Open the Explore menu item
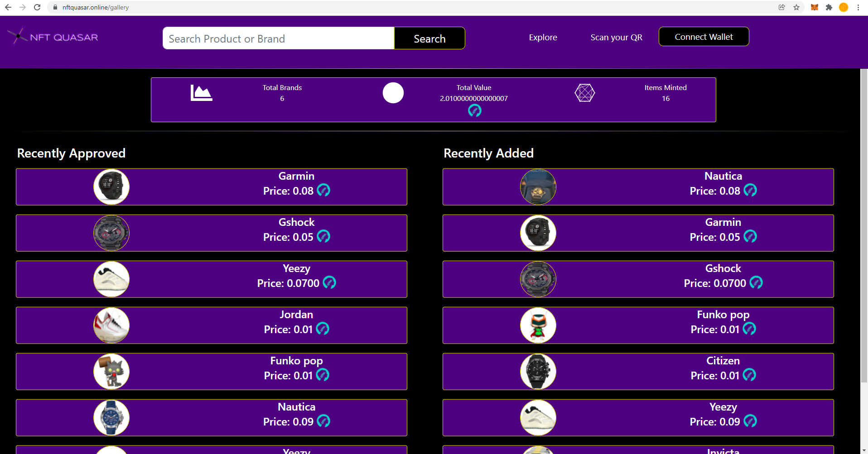The image size is (868, 454). pyautogui.click(x=543, y=37)
